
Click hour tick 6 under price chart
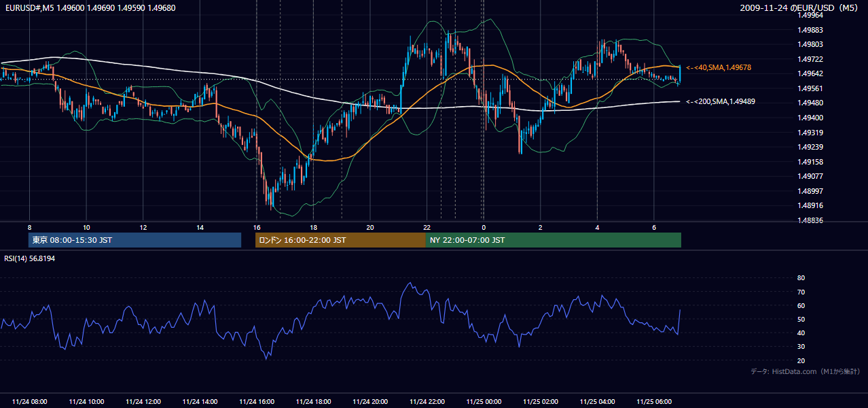coord(654,227)
